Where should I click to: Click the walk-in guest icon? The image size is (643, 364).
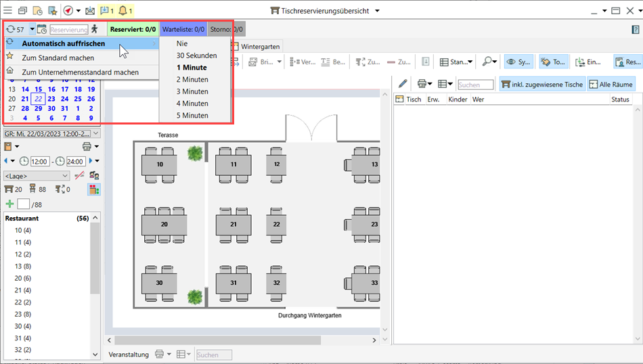click(95, 29)
